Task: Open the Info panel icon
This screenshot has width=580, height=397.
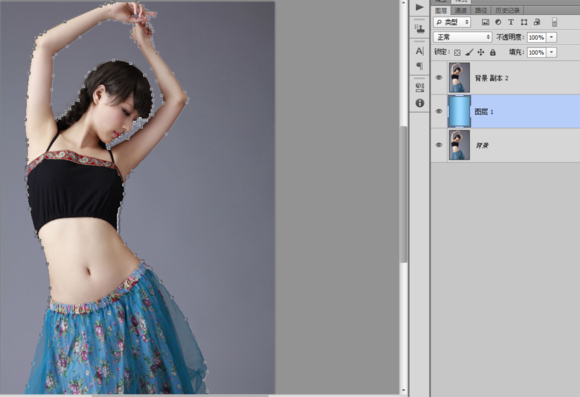Action: click(419, 103)
